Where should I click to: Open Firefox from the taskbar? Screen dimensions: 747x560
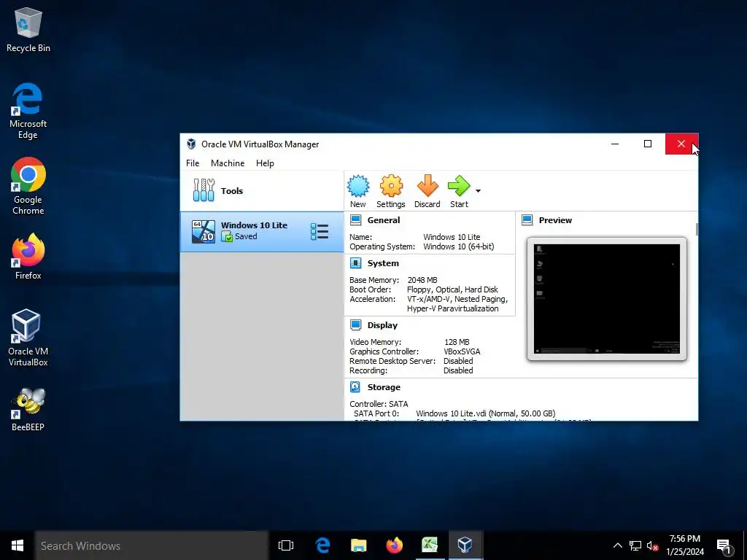coord(394,545)
